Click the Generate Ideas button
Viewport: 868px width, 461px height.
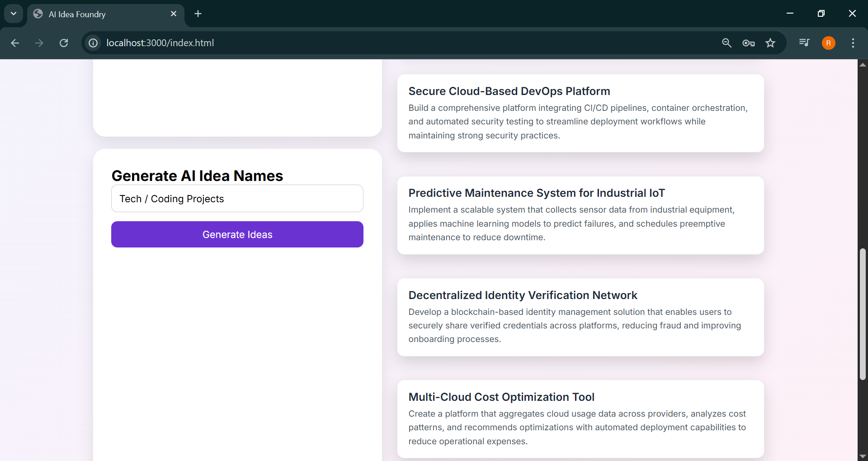[237, 234]
